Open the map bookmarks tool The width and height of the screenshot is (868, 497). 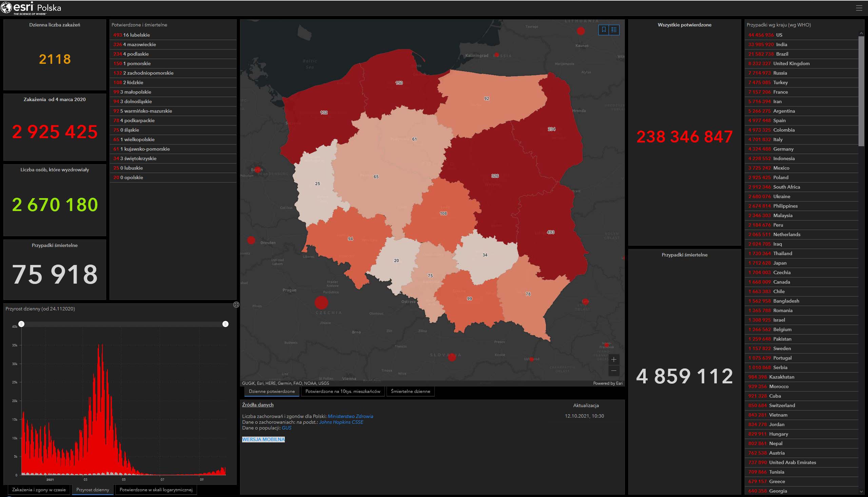(x=603, y=30)
